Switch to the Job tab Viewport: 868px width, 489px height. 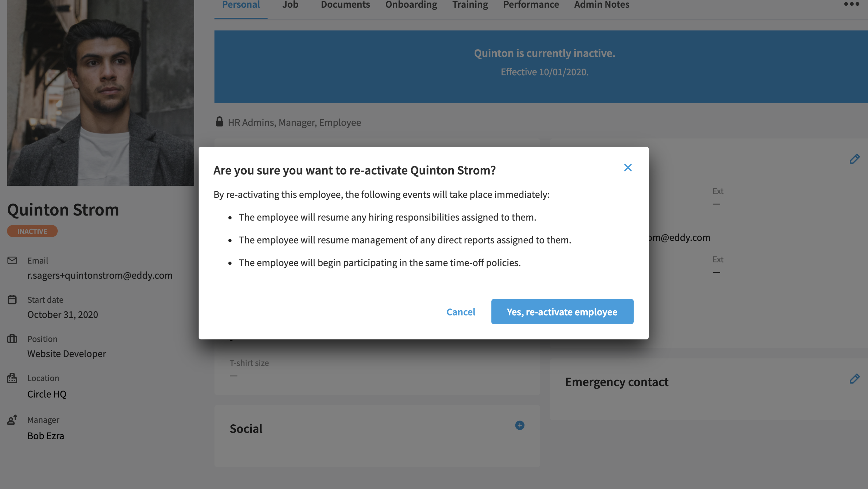pyautogui.click(x=290, y=5)
